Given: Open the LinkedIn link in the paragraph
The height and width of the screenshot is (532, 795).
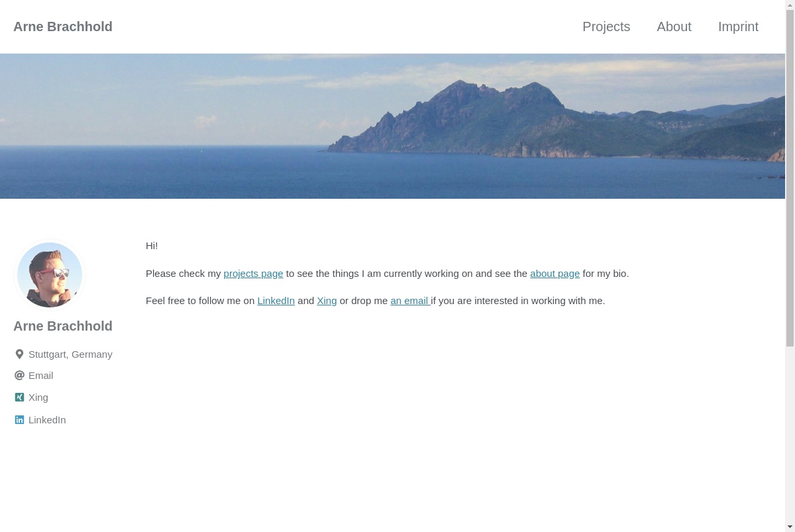Looking at the screenshot, I should click(276, 301).
